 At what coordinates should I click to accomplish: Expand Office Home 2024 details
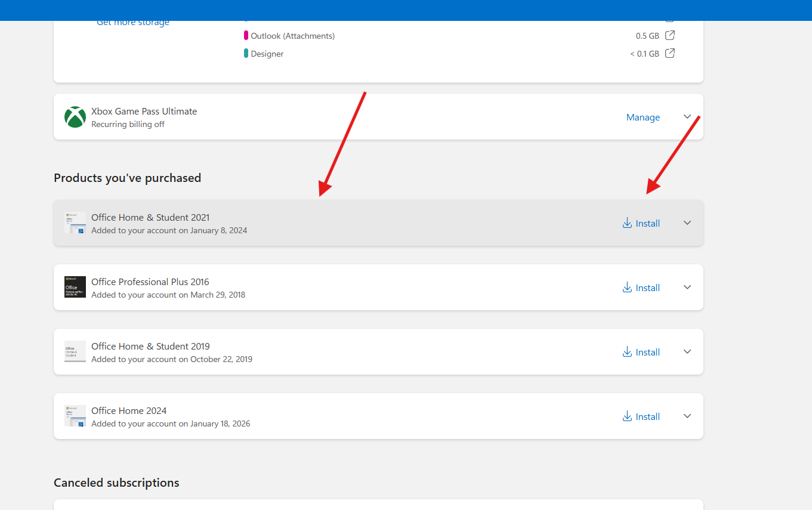coord(687,416)
